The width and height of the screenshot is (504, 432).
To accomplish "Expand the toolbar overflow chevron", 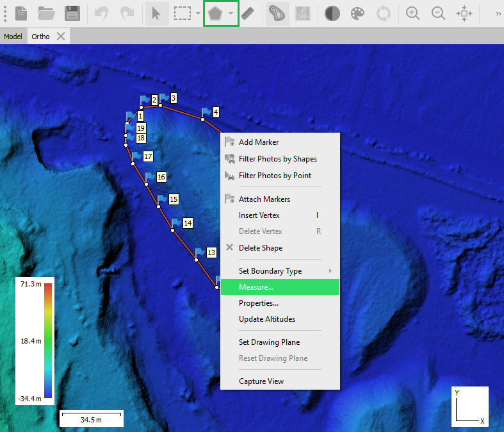I will pos(498,13).
